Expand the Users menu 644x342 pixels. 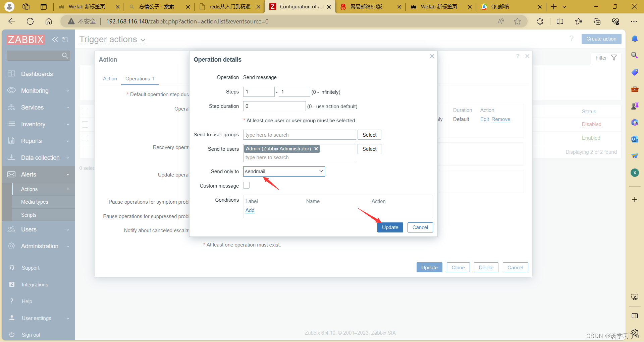[x=38, y=229]
